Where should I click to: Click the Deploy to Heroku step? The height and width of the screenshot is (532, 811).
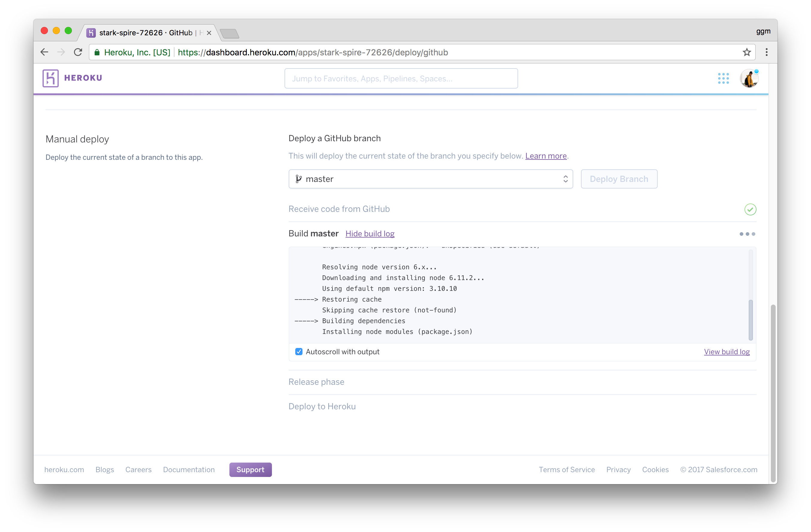coord(322,406)
